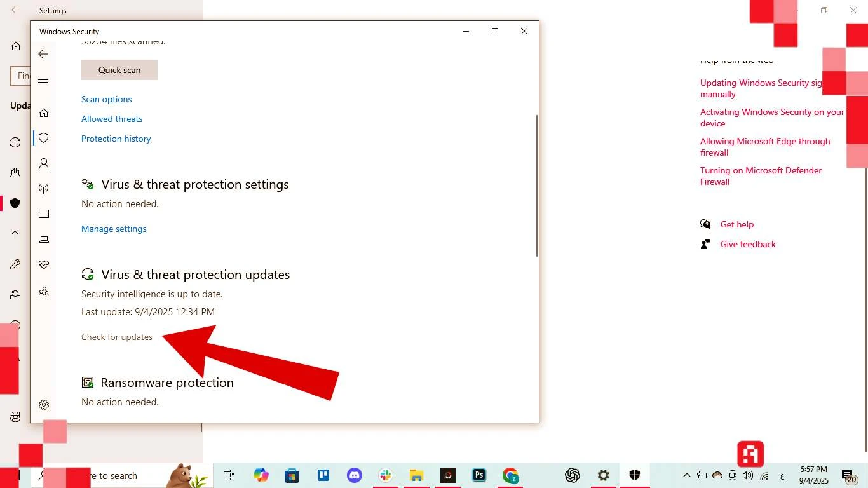Screen dimensions: 868x488
Task: Open Slack from the taskbar
Action: [x=385, y=475]
